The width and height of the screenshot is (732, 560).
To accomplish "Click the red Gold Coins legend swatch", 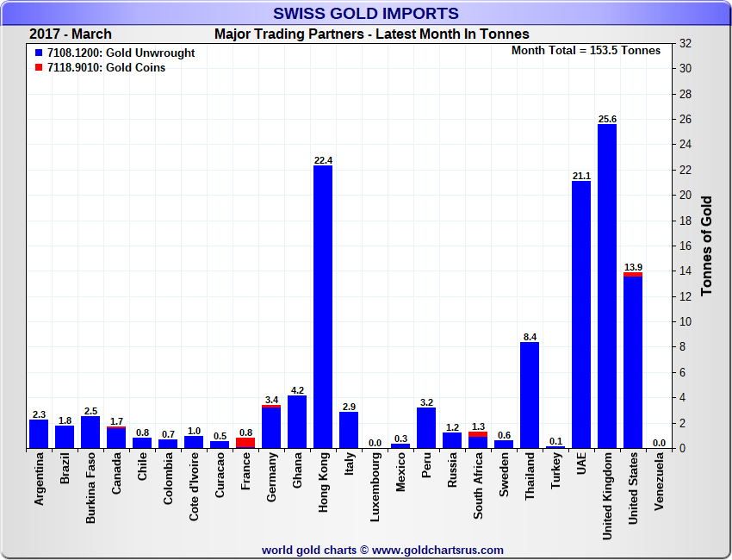I will pyautogui.click(x=39, y=68).
